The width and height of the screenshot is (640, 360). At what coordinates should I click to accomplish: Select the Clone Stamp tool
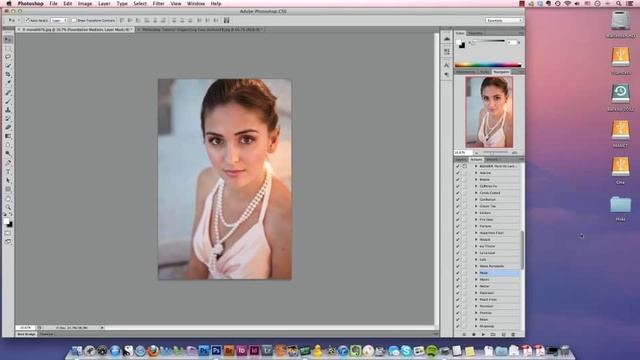tap(8, 110)
